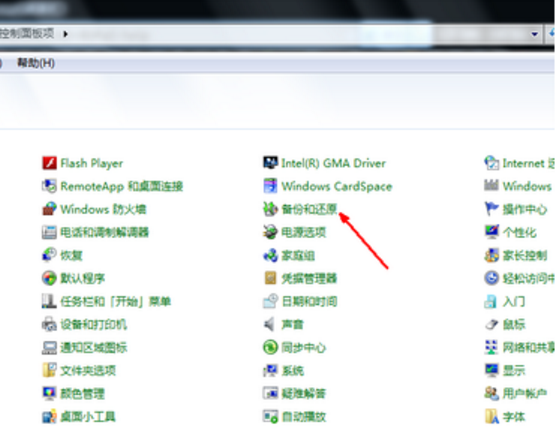Open the 家庭组 icon
Viewport: 557px width, 436px height.
point(270,255)
